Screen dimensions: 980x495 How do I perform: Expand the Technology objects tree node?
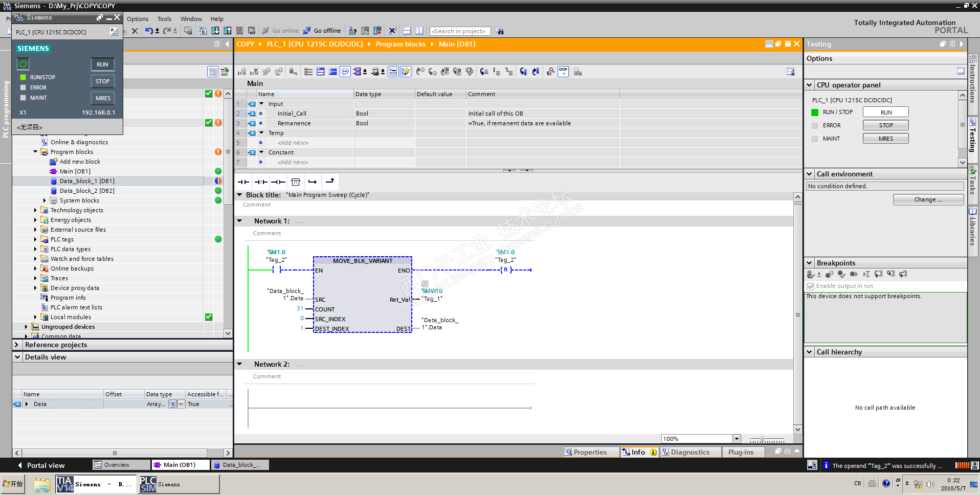[35, 210]
